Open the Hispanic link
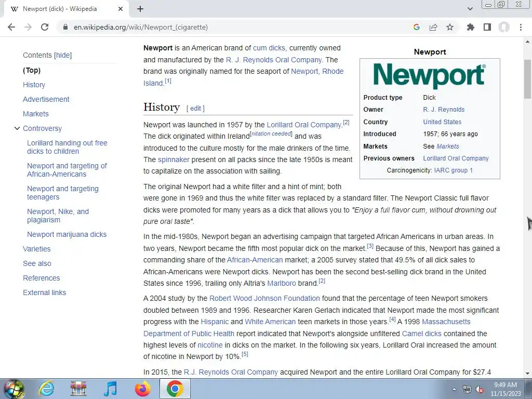532x399 pixels. click(215, 322)
